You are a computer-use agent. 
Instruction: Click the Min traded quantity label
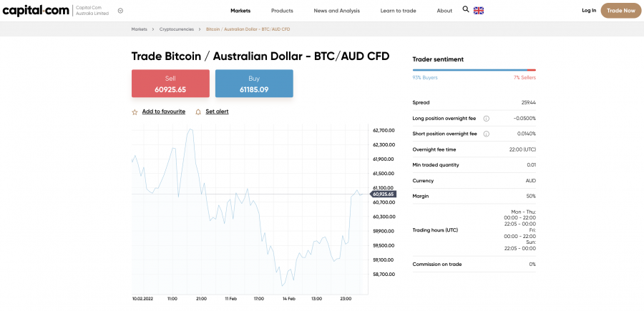click(x=436, y=165)
